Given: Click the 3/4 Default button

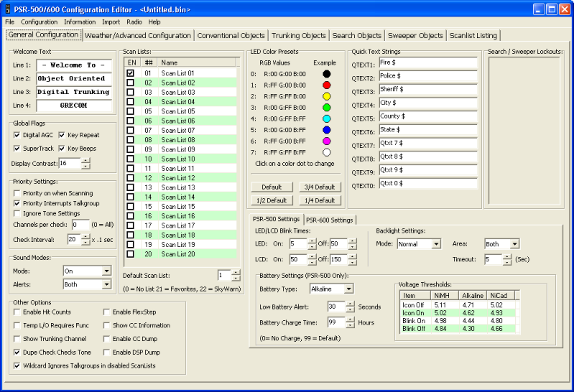Looking at the screenshot, I should point(319,187).
